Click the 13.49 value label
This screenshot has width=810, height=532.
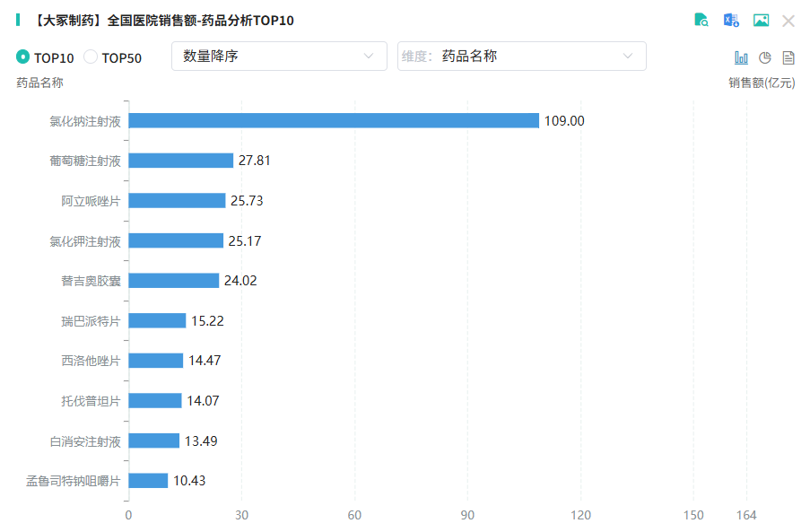coord(201,440)
